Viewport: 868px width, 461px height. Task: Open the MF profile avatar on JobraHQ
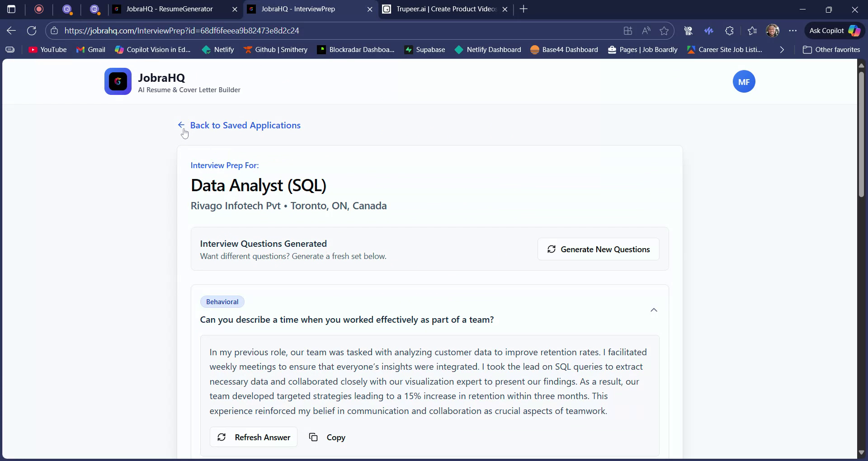coord(744,81)
